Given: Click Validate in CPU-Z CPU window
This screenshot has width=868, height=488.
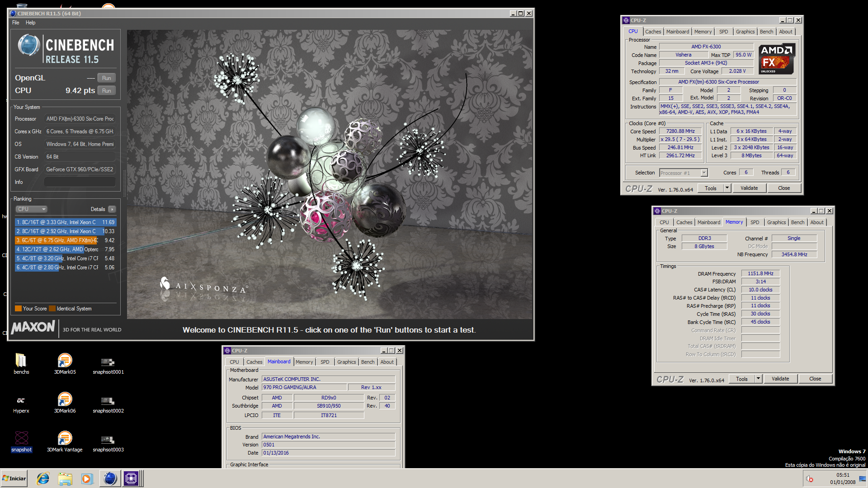Looking at the screenshot, I should pyautogui.click(x=749, y=188).
